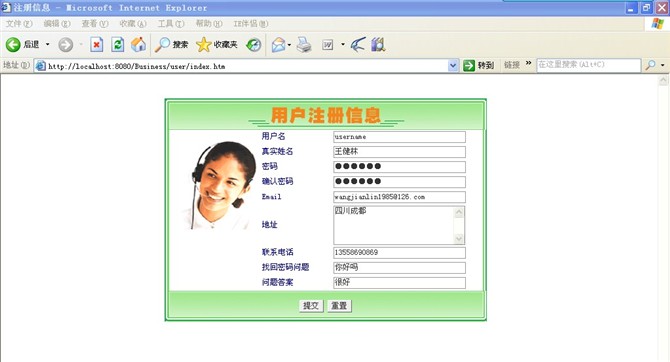Click the blue bird messenger icon
Image resolution: width=670 pixels, height=362 pixels.
click(358, 44)
